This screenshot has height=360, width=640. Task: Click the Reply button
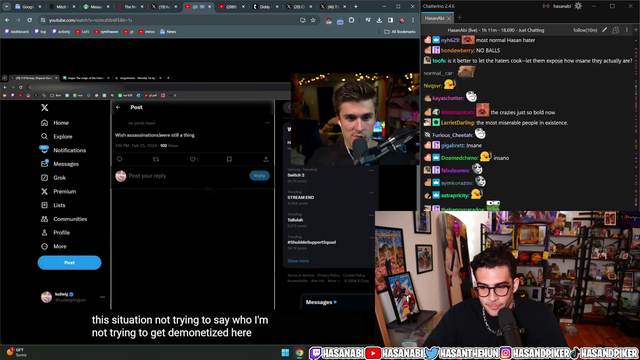click(x=260, y=176)
